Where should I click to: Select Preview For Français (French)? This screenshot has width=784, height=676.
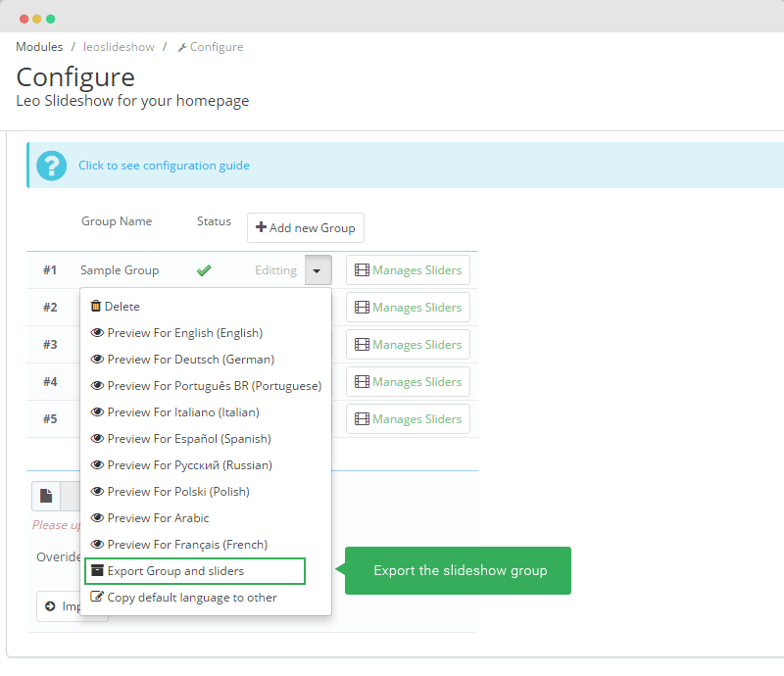pyautogui.click(x=206, y=545)
